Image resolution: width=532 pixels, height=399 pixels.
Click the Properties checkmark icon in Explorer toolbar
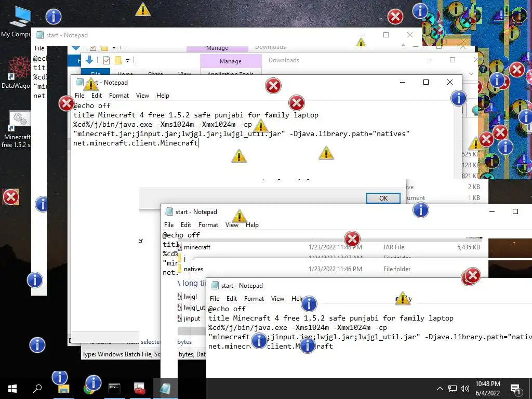tap(106, 60)
